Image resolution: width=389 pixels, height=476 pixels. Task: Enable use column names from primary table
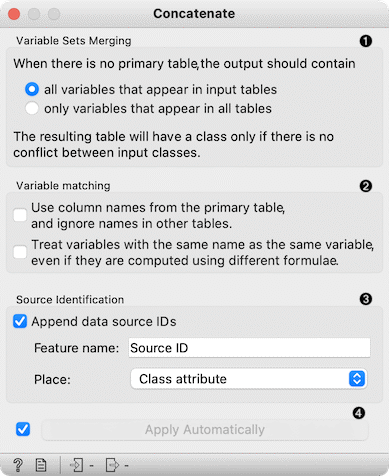[x=20, y=215]
